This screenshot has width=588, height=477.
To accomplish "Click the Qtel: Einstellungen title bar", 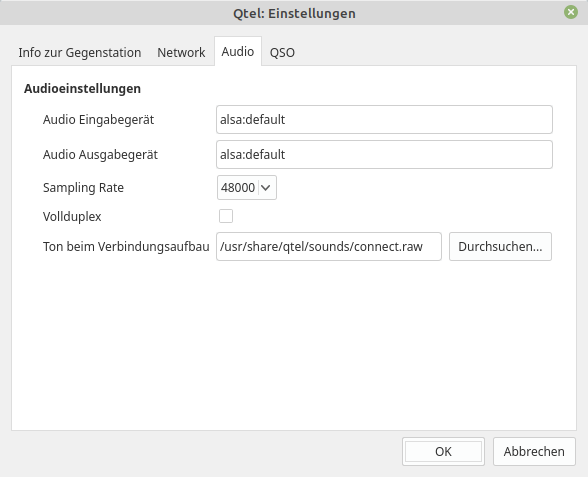I will [294, 13].
